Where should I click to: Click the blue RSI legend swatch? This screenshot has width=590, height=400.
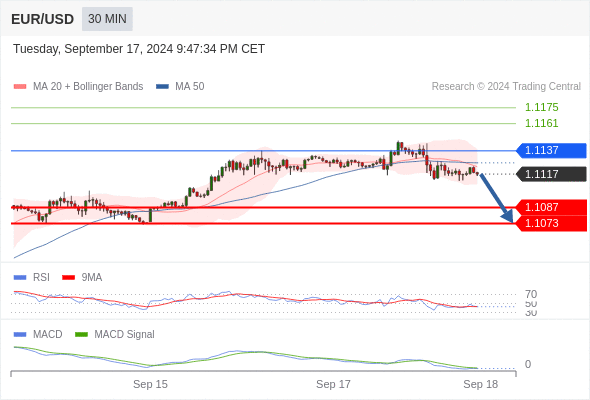[x=20, y=278]
